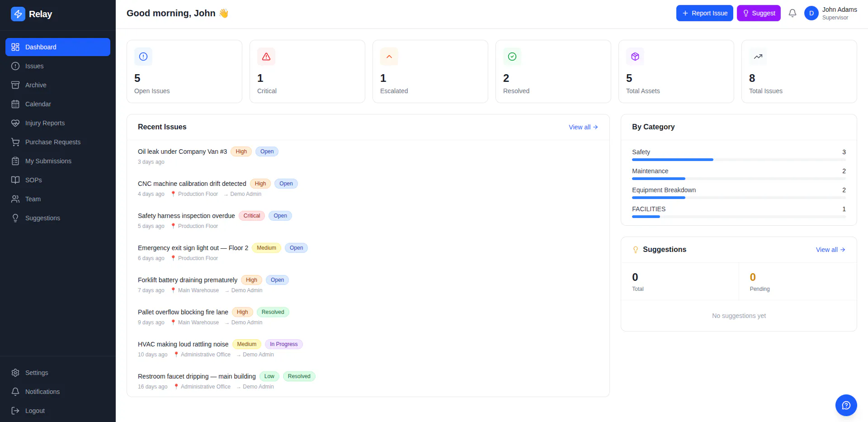The image size is (868, 422).
Task: Open Suggestions in sidebar navigation
Action: (58, 218)
